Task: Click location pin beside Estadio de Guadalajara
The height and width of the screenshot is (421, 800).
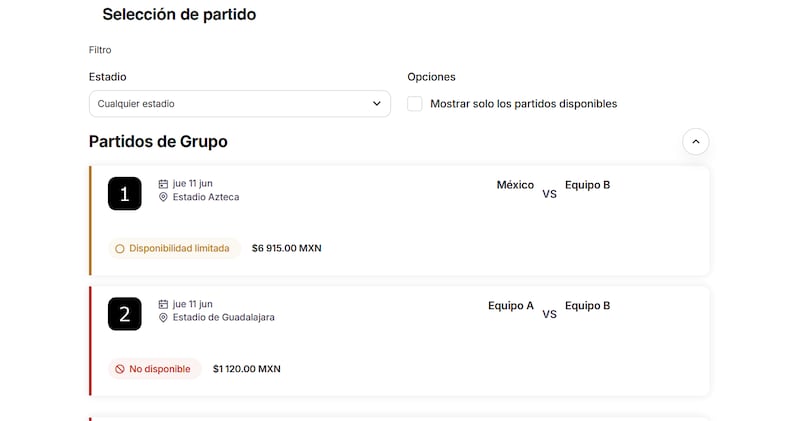Action: (x=163, y=318)
